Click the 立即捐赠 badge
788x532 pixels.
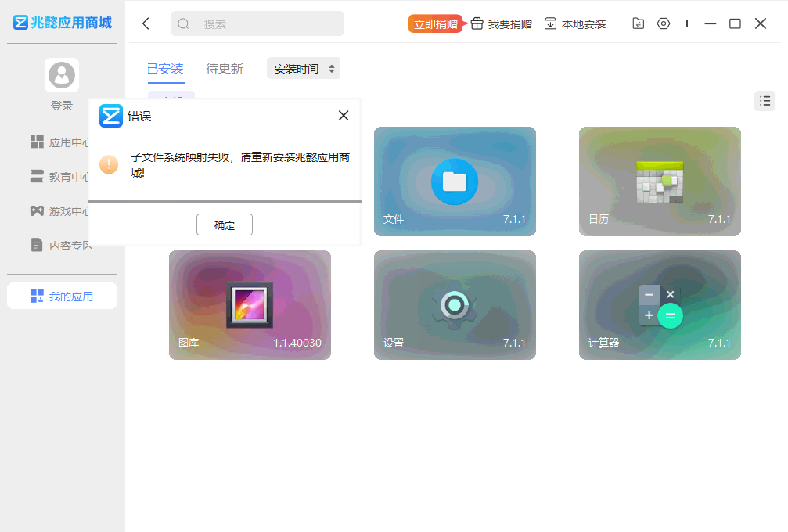pos(436,23)
